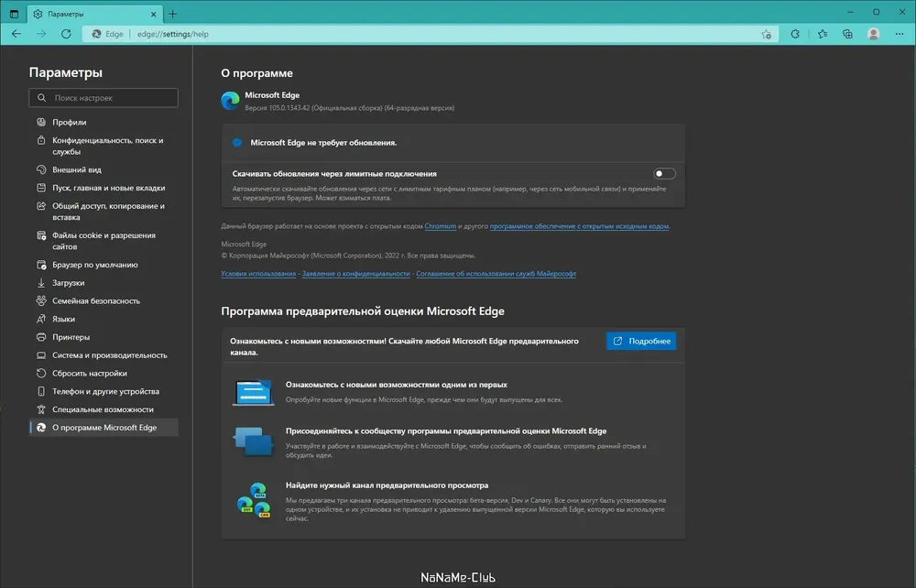This screenshot has width=916, height=588.
Task: Open the Условия использования link
Action: pos(258,273)
